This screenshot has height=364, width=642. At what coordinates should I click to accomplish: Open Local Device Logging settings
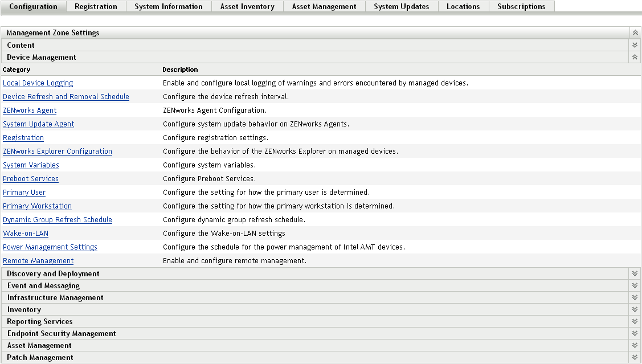point(38,83)
